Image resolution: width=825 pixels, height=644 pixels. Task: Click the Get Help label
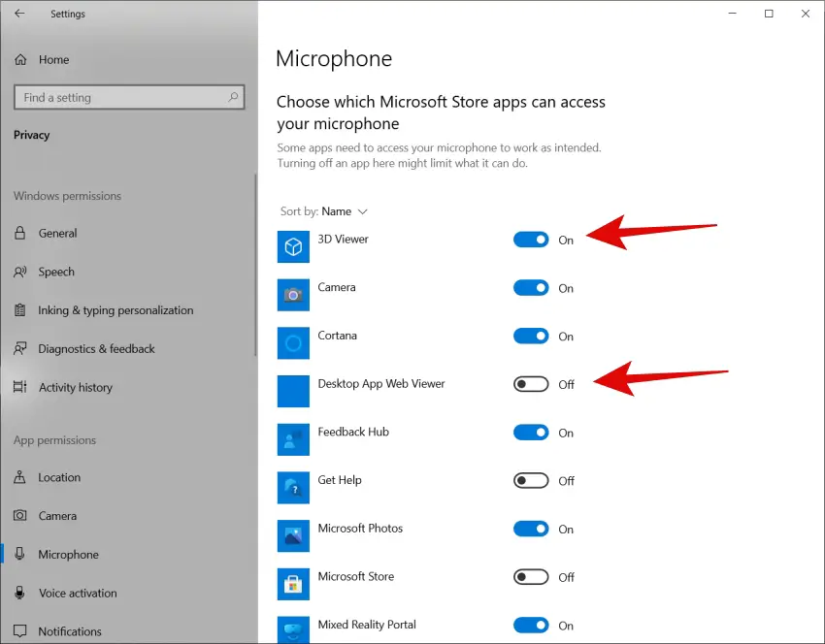point(340,480)
